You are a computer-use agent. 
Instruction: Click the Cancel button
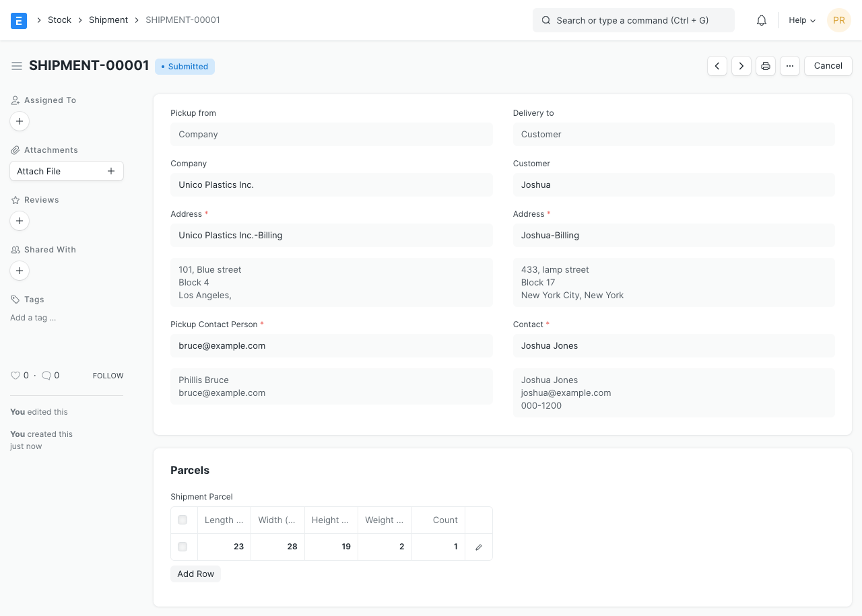828,66
